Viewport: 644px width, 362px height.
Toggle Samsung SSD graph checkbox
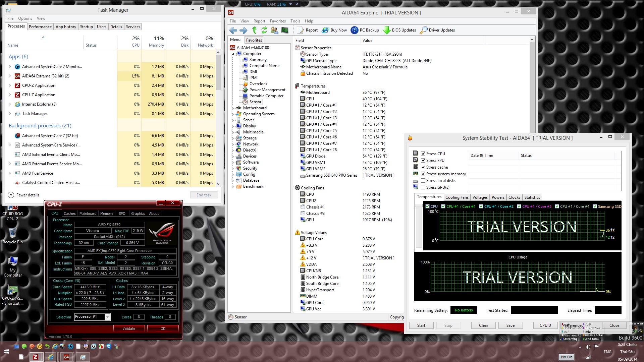point(595,206)
